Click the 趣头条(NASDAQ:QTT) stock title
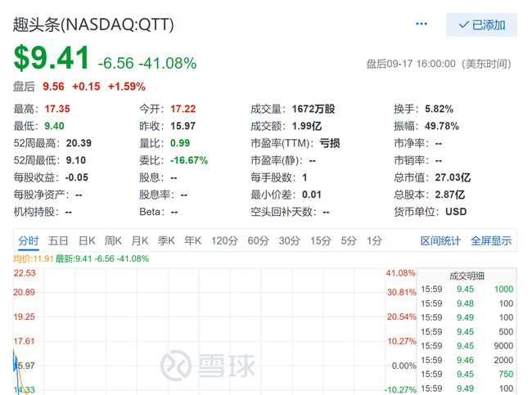 pos(93,25)
